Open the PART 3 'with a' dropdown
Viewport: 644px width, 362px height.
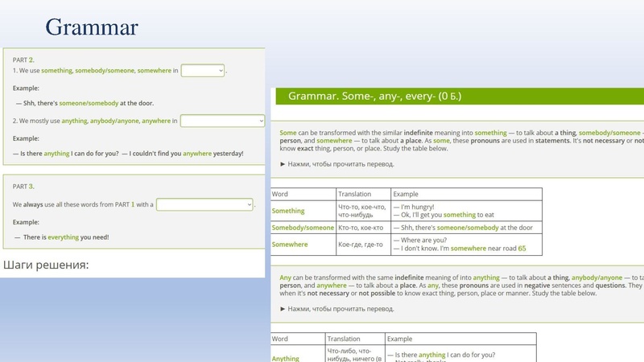pyautogui.click(x=204, y=204)
